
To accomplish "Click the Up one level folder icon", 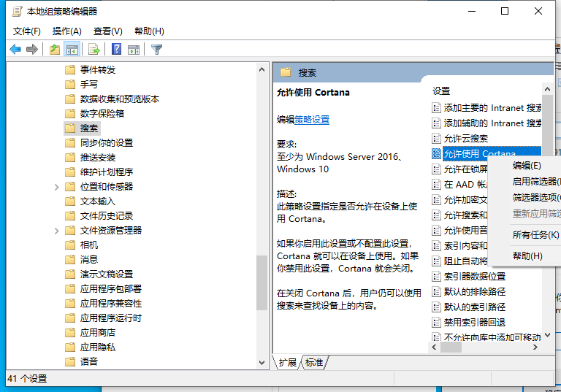I will [55, 50].
